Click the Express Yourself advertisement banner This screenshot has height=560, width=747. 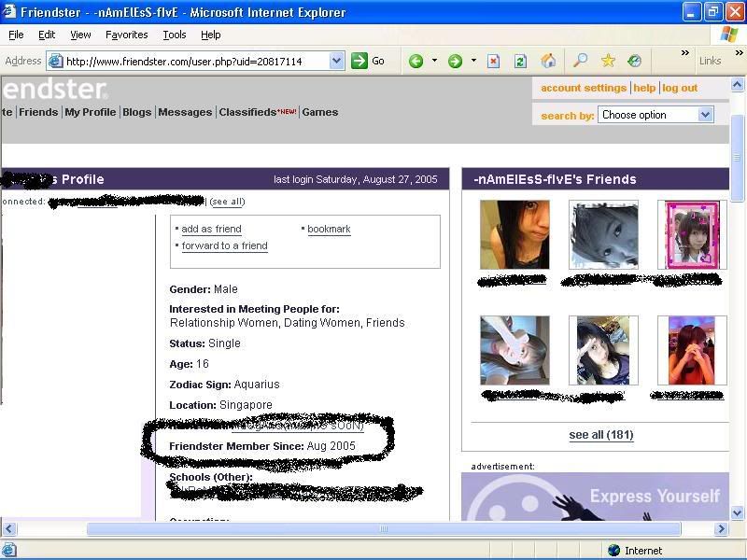point(595,497)
